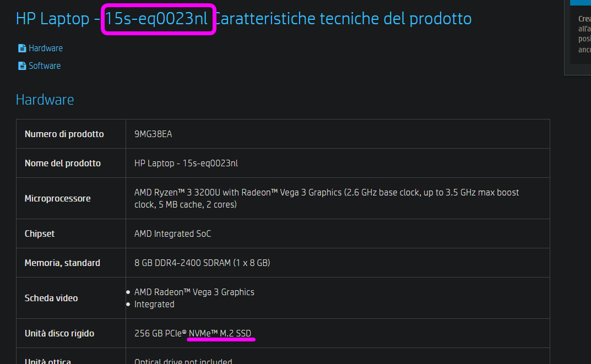Select the page title heading text
Screen dimensions: 591x364
pos(243,19)
